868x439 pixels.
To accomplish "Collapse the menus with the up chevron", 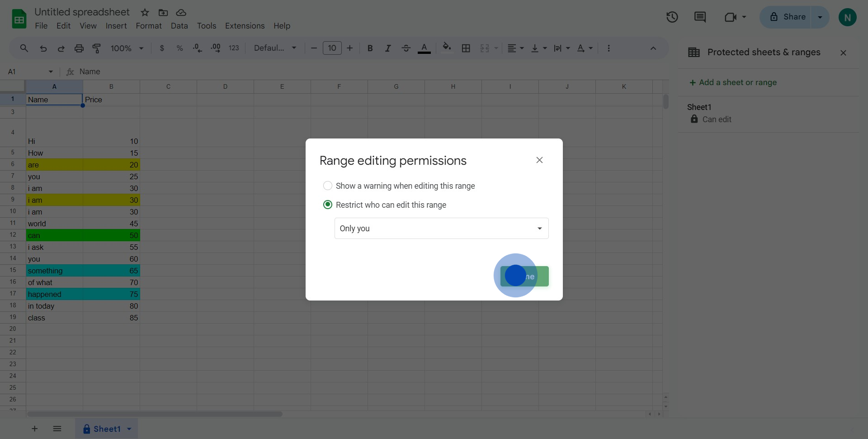I will coord(653,48).
